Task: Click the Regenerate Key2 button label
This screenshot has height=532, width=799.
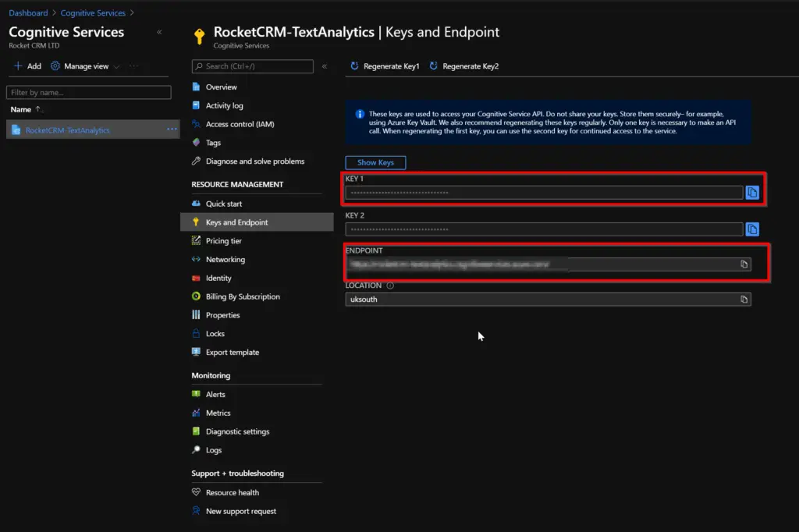Action: (x=471, y=66)
